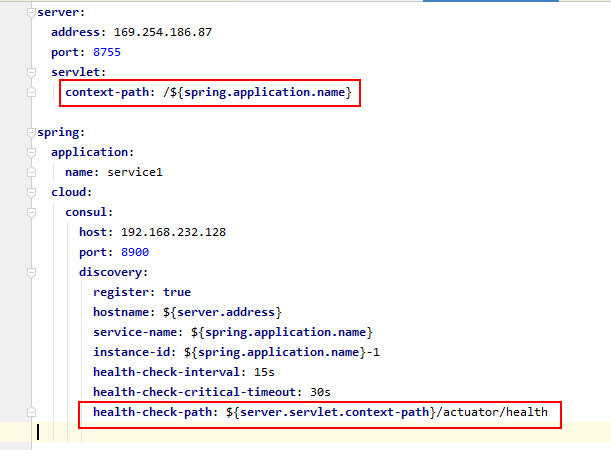Click the discovery: key
The height and width of the screenshot is (450, 611).
tap(114, 272)
